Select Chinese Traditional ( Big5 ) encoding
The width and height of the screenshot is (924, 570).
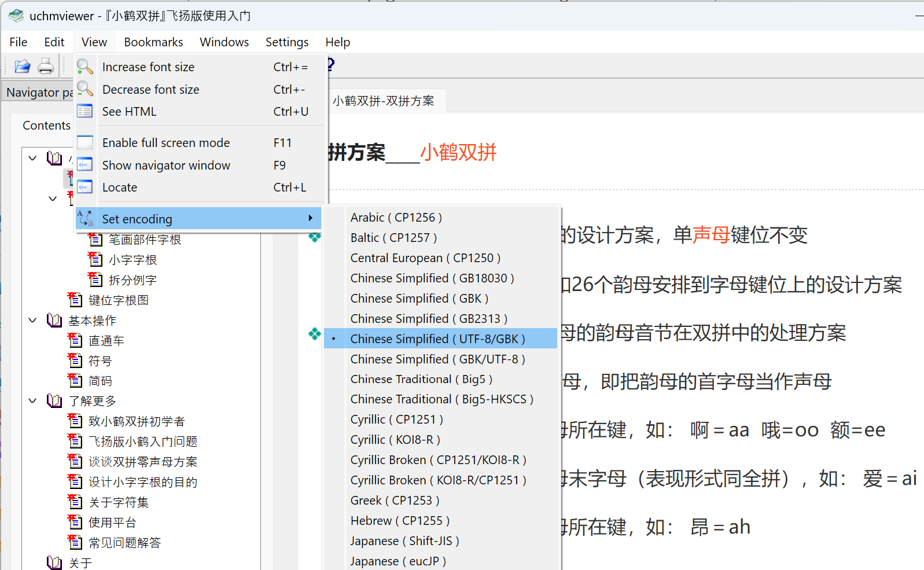pos(421,379)
